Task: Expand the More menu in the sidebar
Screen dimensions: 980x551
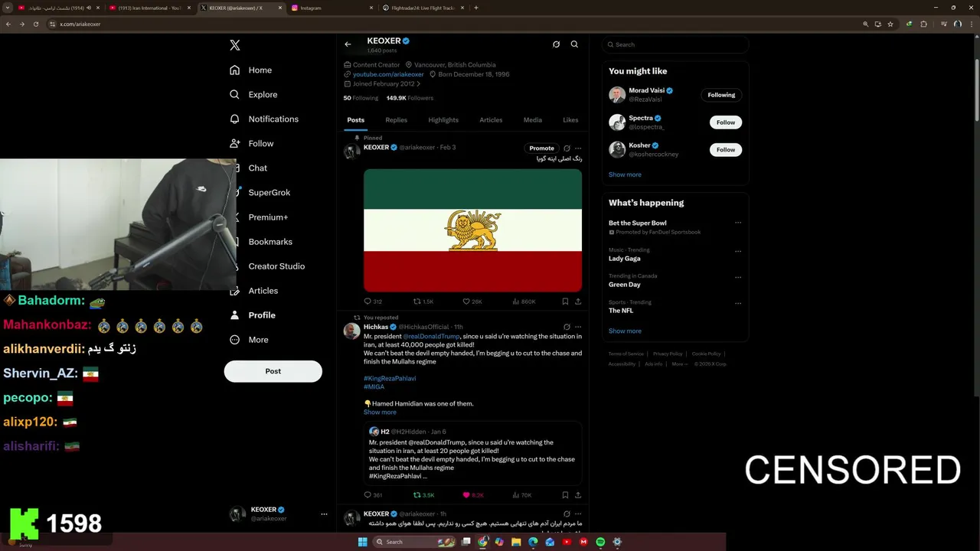Action: [249, 339]
